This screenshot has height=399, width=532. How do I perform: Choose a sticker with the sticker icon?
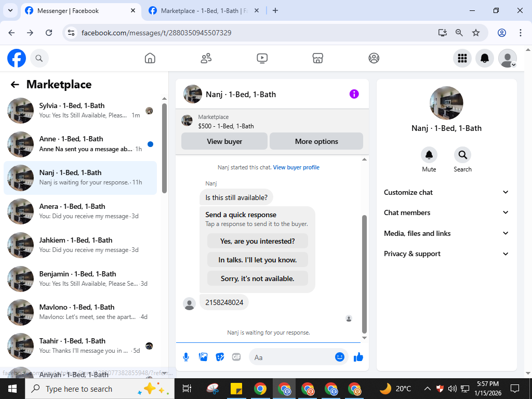pyautogui.click(x=220, y=357)
